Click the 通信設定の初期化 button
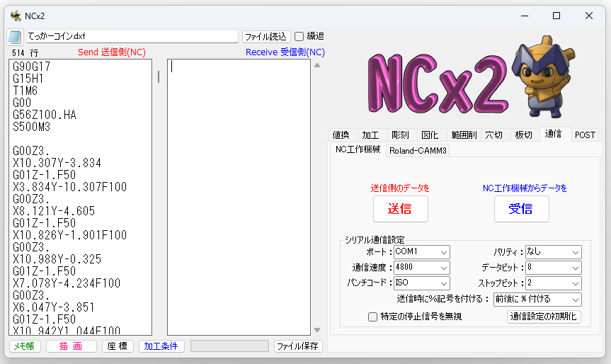 click(x=544, y=317)
